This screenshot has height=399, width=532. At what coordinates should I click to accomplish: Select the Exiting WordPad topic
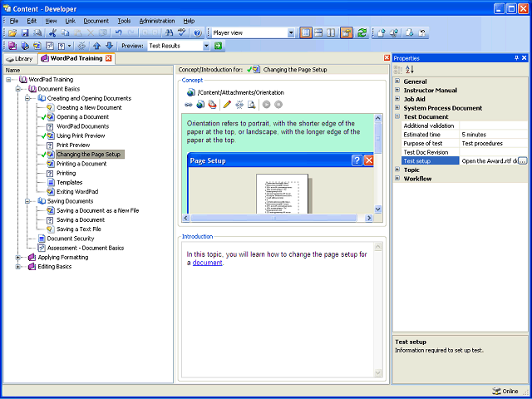pyautogui.click(x=77, y=192)
